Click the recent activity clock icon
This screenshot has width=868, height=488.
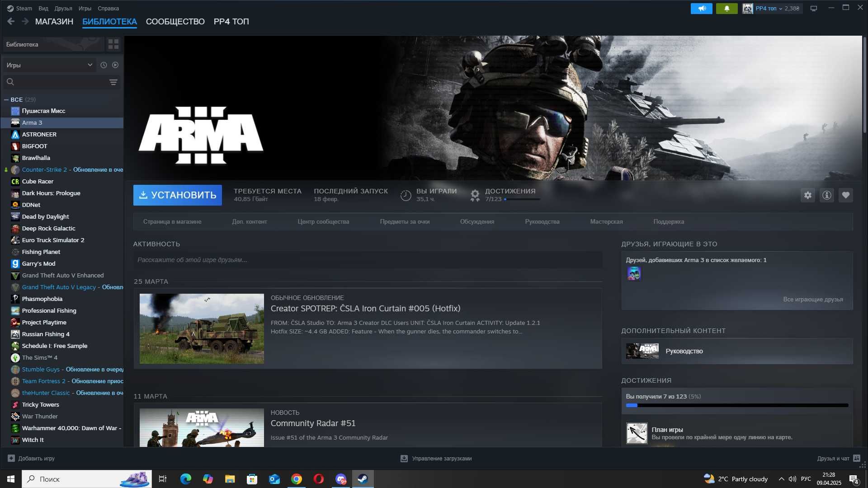[x=104, y=65]
